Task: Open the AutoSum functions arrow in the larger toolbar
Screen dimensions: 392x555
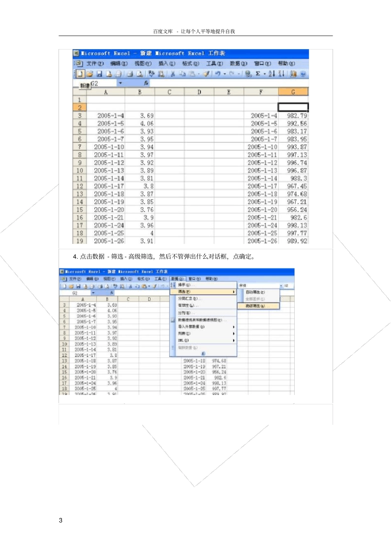Action: point(264,74)
